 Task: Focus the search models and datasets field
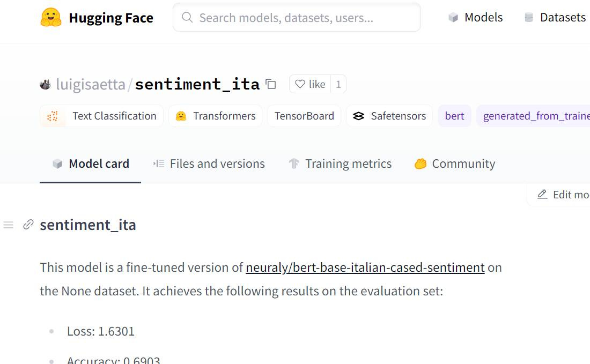tap(297, 17)
